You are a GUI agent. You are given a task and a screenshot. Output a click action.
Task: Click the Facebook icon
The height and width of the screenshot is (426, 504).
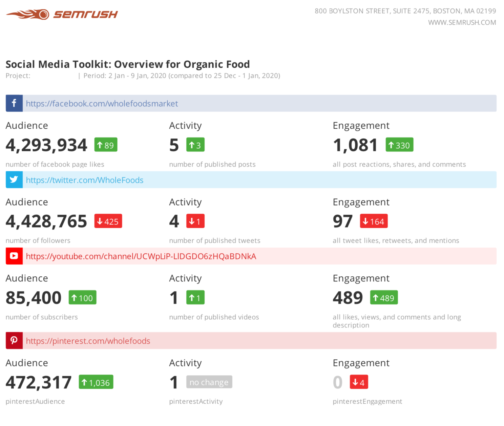point(14,103)
